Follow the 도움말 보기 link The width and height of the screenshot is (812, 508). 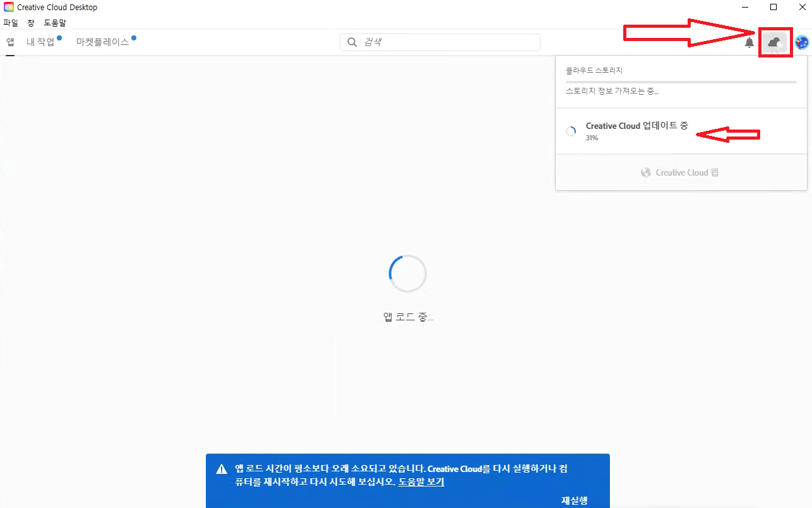click(x=421, y=481)
